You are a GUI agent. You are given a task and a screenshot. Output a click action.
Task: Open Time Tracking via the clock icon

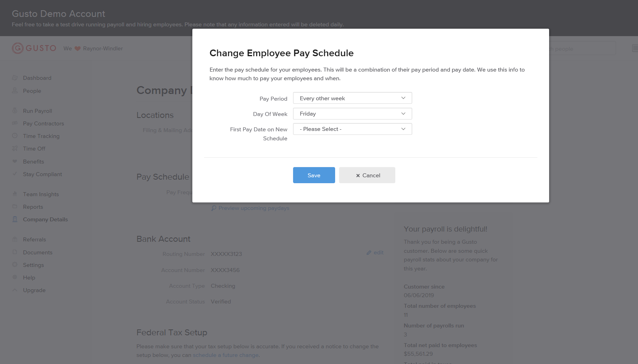(x=15, y=136)
